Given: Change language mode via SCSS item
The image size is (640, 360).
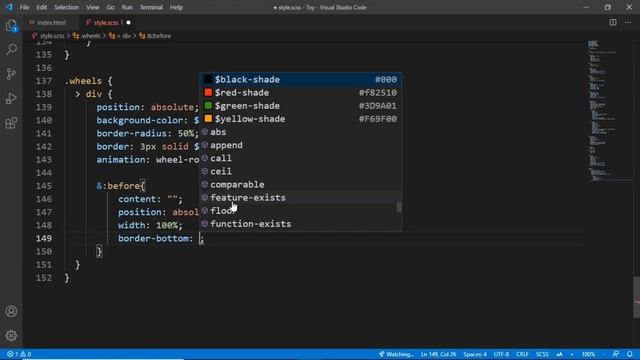Looking at the screenshot, I should tap(542, 354).
